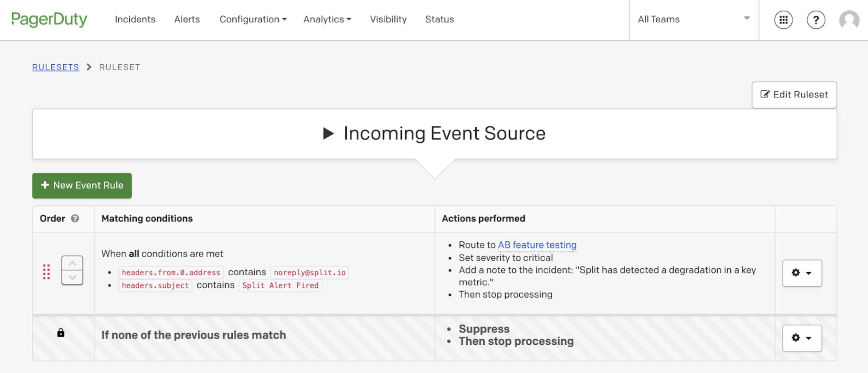Screen dimensions: 868x373
Task: Grab the red drag handle on the rule
Action: 47,272
